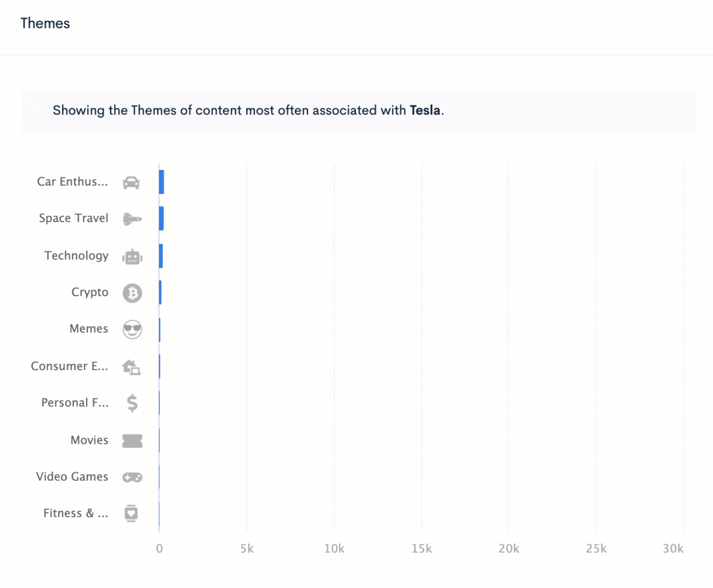Click the blue bar for Car Enthusiasts
The image size is (713, 588).
[162, 182]
